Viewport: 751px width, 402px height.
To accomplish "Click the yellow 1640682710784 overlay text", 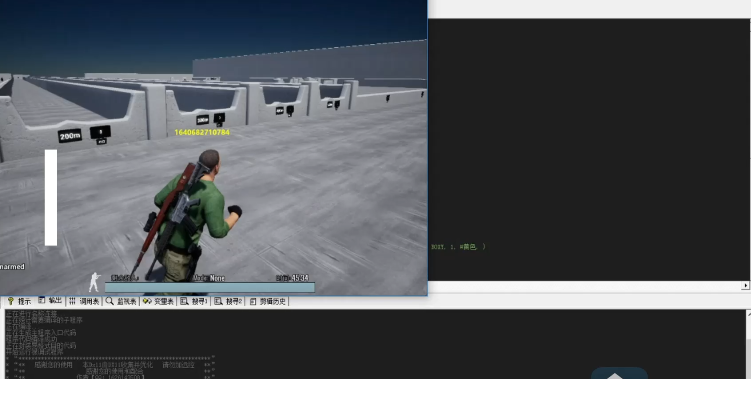I will (202, 132).
